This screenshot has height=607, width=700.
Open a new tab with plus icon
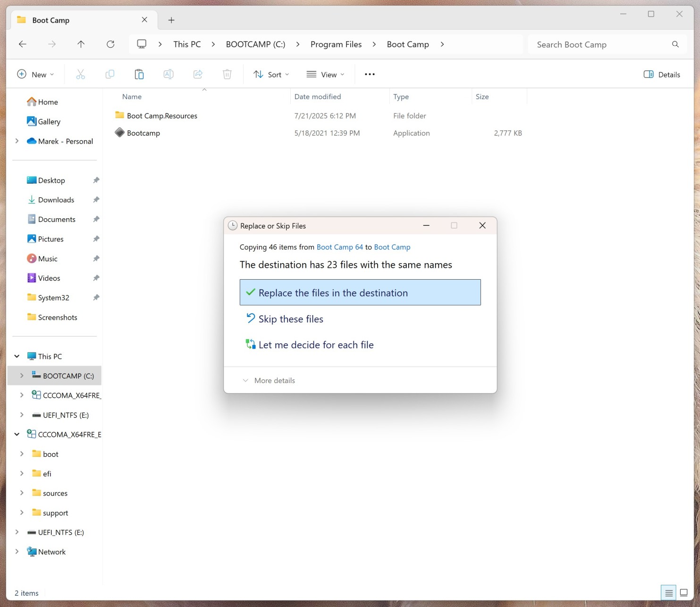(x=171, y=20)
